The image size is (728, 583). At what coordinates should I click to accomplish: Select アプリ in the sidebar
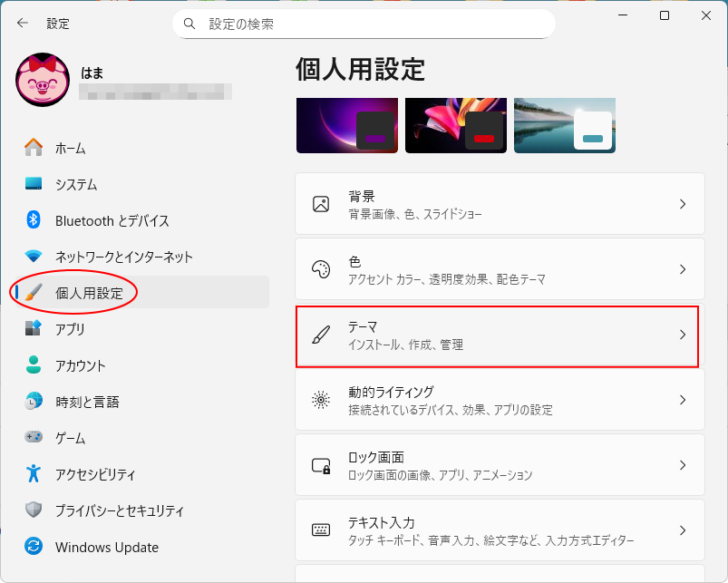[x=142, y=329]
